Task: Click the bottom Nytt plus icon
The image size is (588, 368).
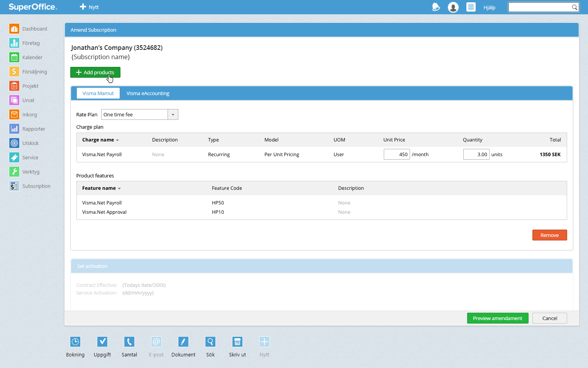Action: coord(264,342)
